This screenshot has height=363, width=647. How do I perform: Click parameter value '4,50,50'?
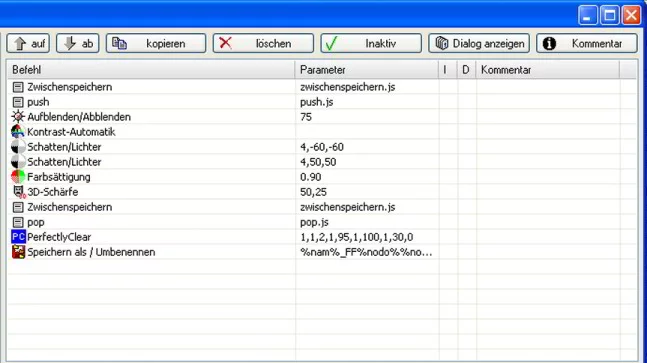[x=318, y=162]
